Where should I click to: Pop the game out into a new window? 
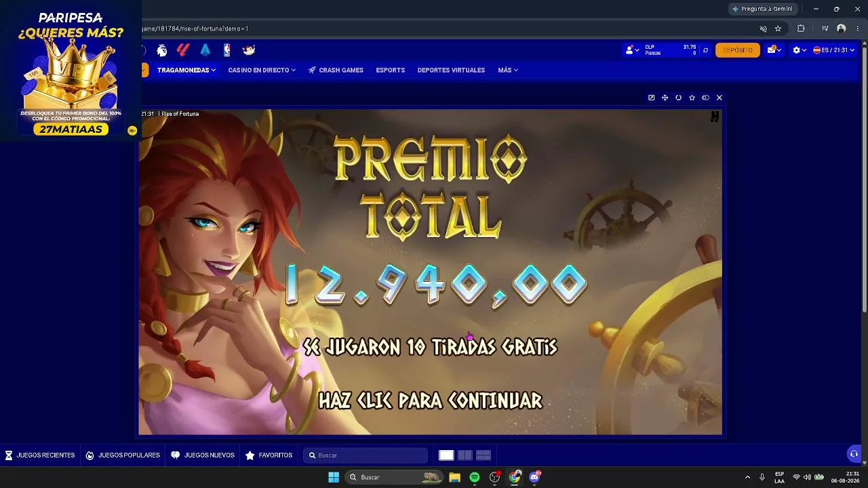tap(651, 98)
